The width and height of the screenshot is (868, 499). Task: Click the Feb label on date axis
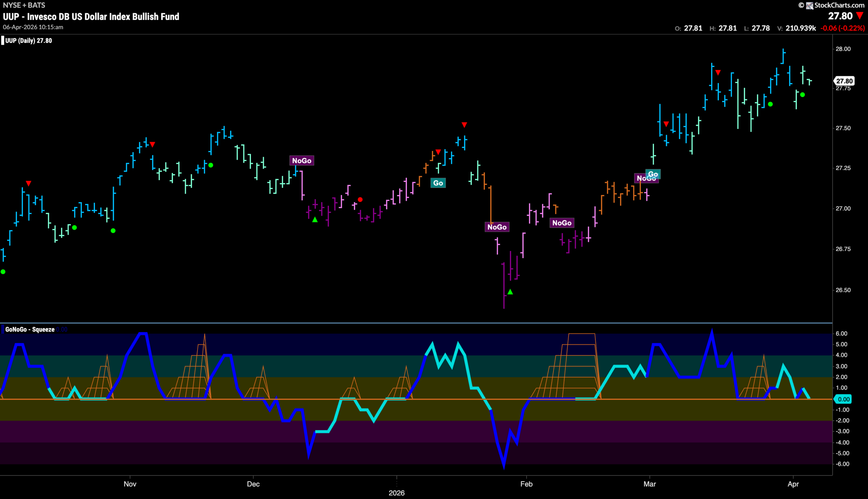coord(527,484)
